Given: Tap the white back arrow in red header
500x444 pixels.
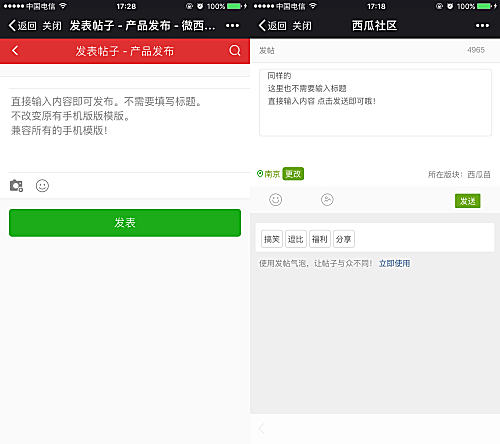Looking at the screenshot, I should [15, 51].
